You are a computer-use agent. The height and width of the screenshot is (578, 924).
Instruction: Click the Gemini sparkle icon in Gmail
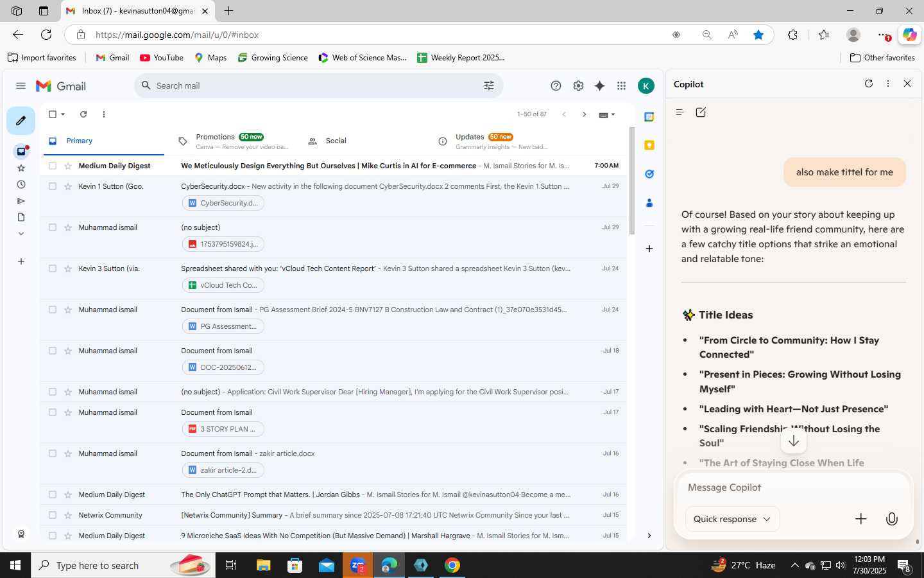pyautogui.click(x=600, y=86)
